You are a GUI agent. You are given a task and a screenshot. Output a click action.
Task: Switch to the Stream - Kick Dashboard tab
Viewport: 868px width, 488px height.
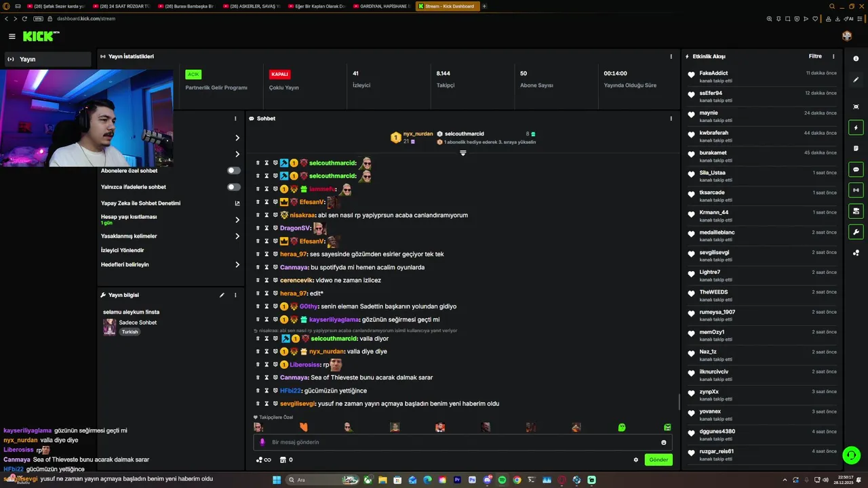[x=448, y=6]
